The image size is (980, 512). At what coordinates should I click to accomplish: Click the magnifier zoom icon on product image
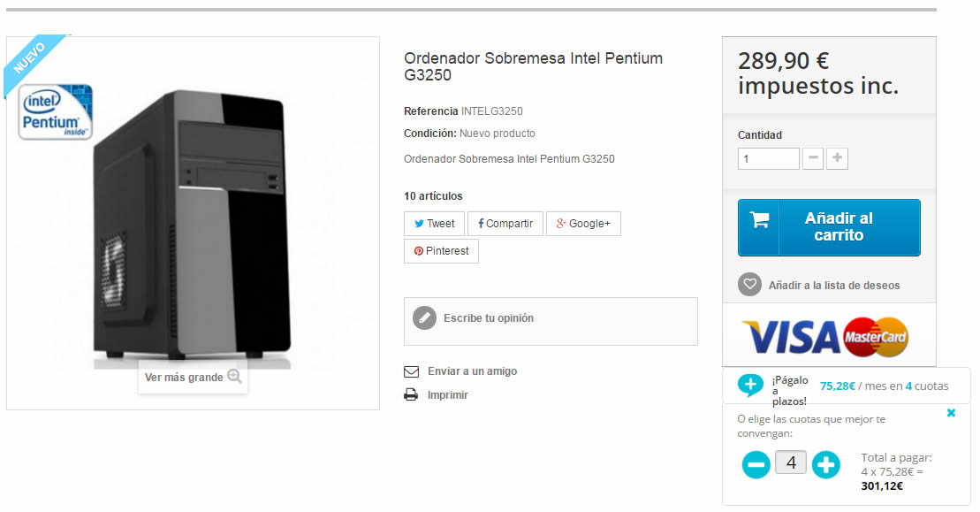(234, 376)
